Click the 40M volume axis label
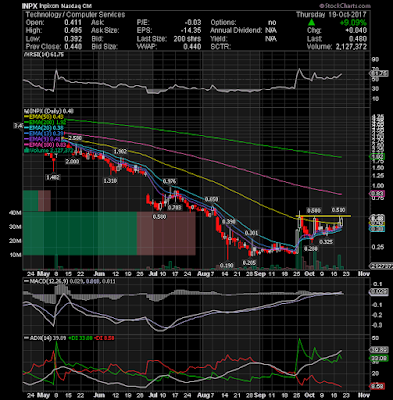Viewport: 393px width, 400px height. coord(16,213)
